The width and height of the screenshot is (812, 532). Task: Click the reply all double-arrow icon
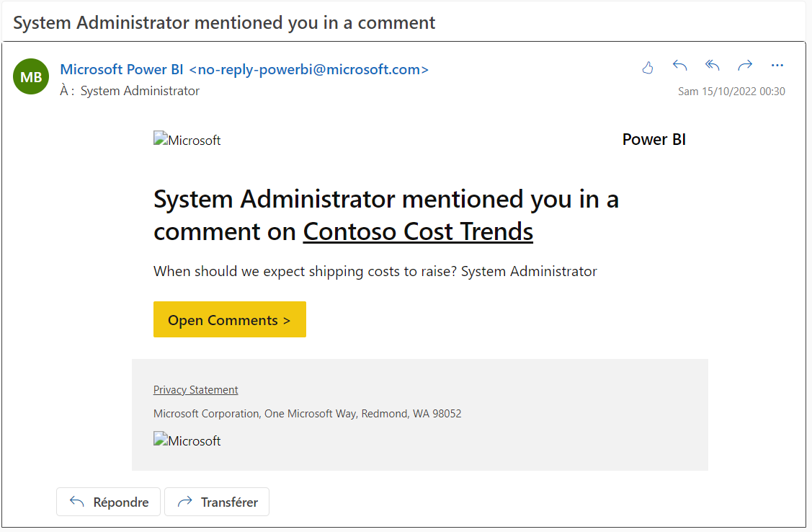713,66
